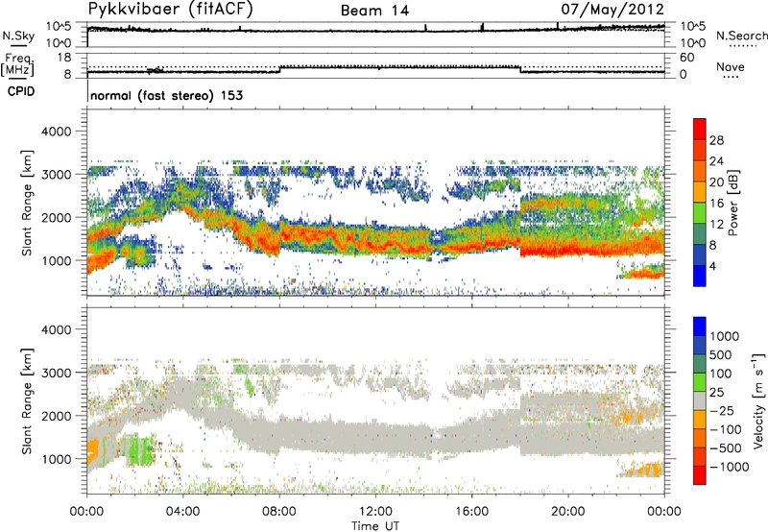This screenshot has height=532, width=768.
Task: Click the '-1000' tick on the Velocity scale
Action: click(730, 467)
